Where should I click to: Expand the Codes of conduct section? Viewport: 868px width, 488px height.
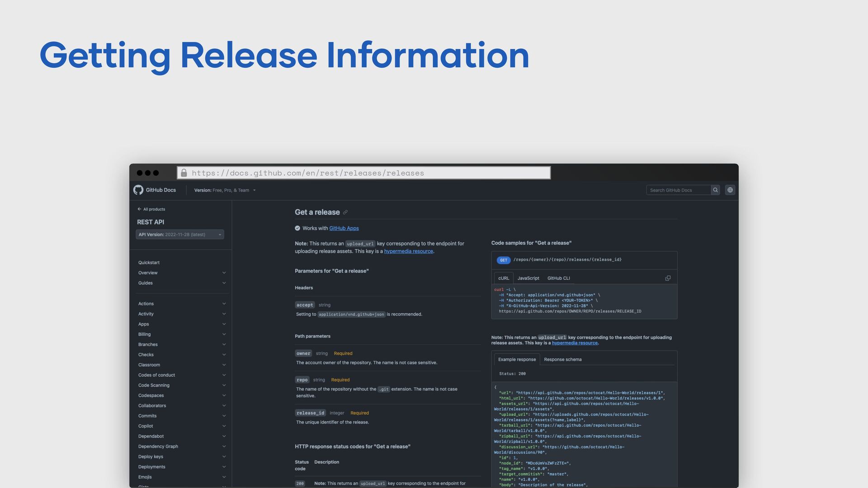[x=182, y=375]
